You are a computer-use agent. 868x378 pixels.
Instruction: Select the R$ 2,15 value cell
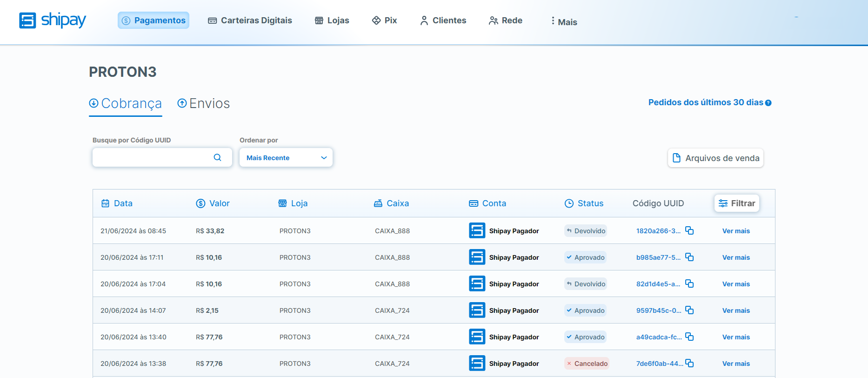pos(207,310)
